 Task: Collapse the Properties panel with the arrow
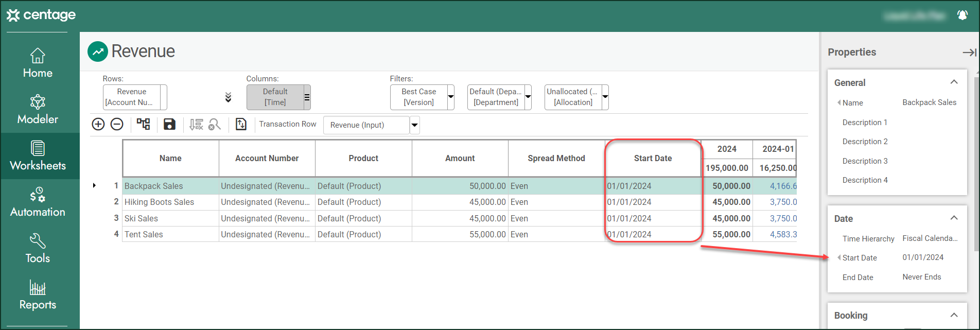point(969,53)
